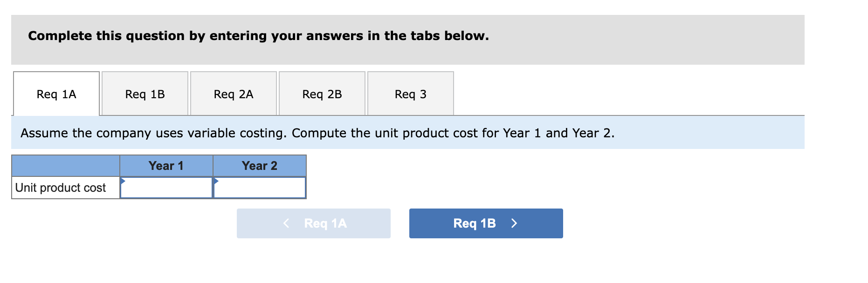Select the currently active Req 1A tab
This screenshot has height=283, width=868.
point(56,94)
